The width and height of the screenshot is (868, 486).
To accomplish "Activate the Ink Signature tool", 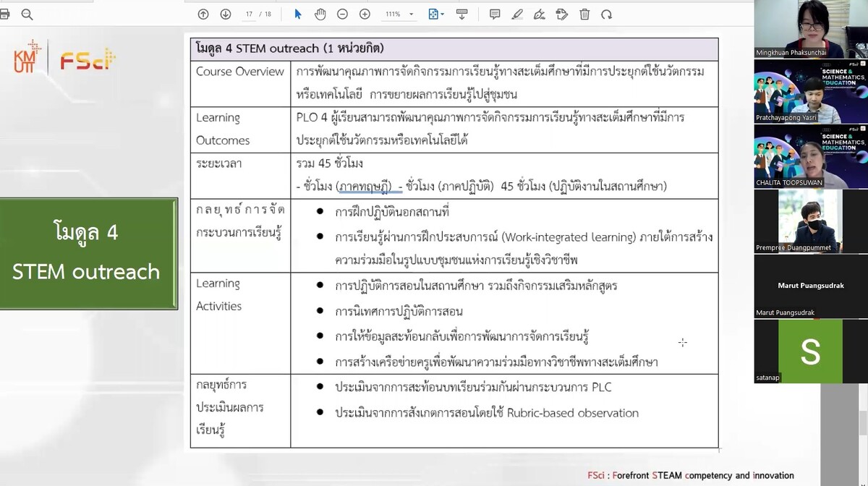I will pos(540,14).
